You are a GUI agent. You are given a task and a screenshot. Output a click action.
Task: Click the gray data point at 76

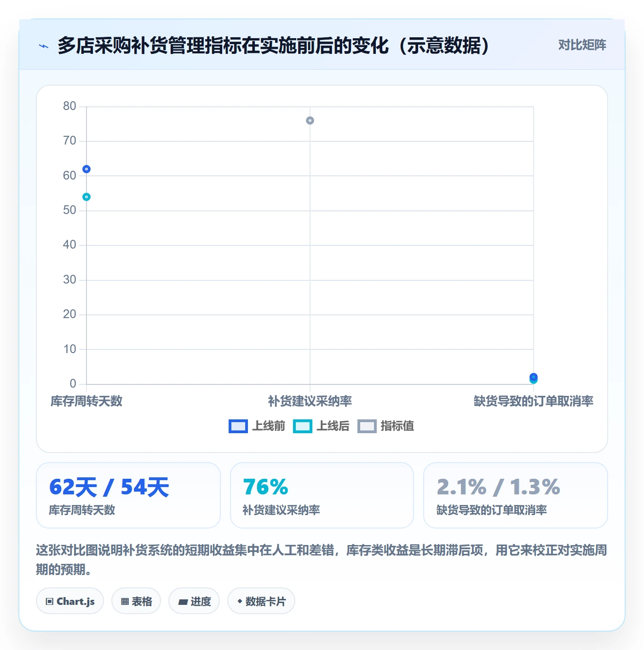[x=310, y=121]
